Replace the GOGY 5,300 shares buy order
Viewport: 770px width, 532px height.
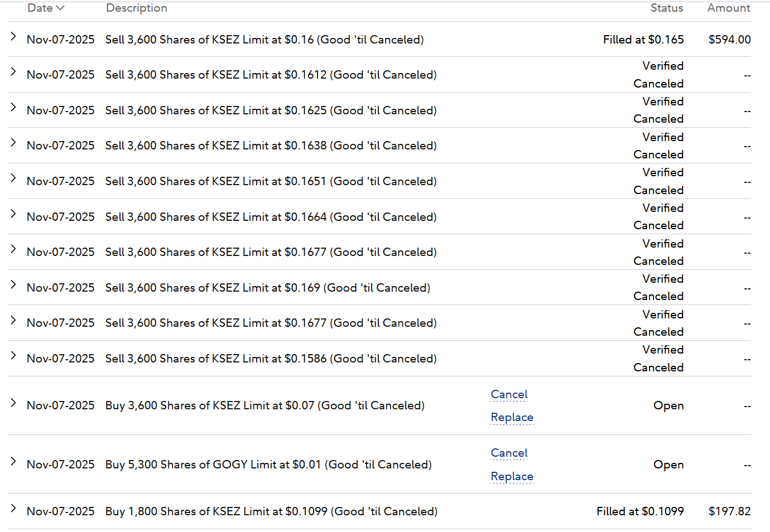(x=512, y=476)
